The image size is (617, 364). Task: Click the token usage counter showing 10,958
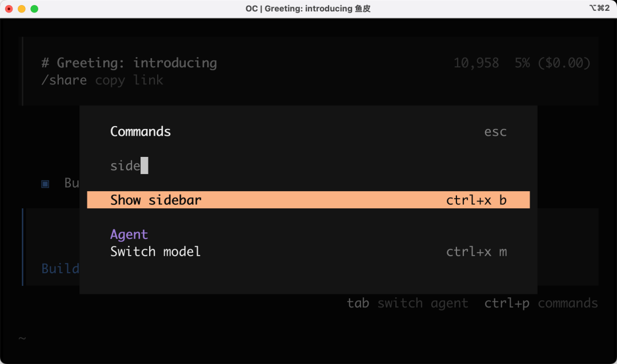click(476, 63)
